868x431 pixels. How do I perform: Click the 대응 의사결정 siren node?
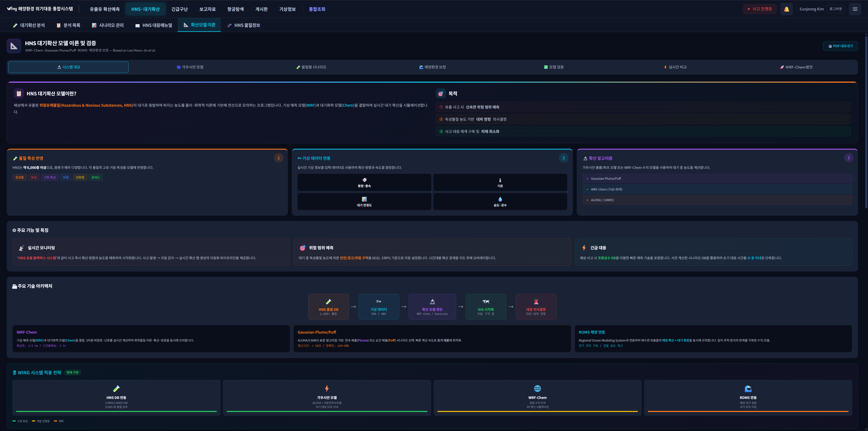(536, 306)
